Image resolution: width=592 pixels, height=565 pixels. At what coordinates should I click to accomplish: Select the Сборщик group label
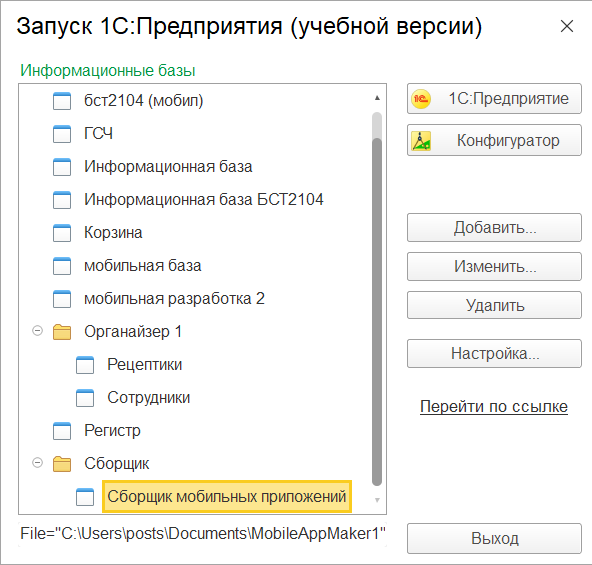pyautogui.click(x=117, y=464)
